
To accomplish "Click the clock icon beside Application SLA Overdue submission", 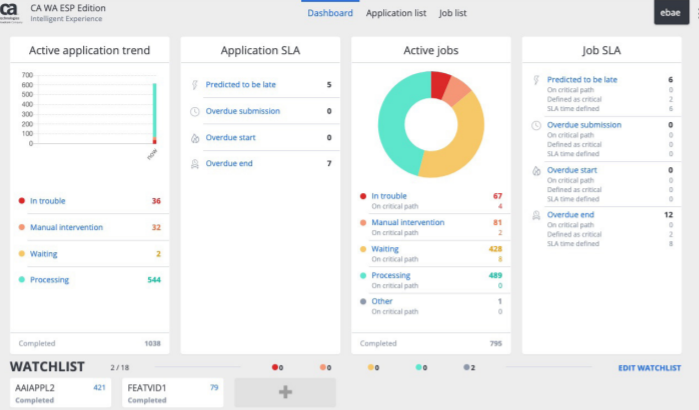I will (x=195, y=111).
